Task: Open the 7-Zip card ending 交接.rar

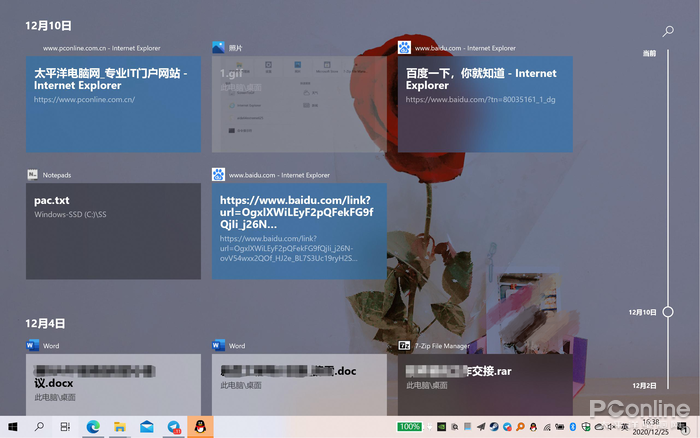Action: click(x=485, y=385)
